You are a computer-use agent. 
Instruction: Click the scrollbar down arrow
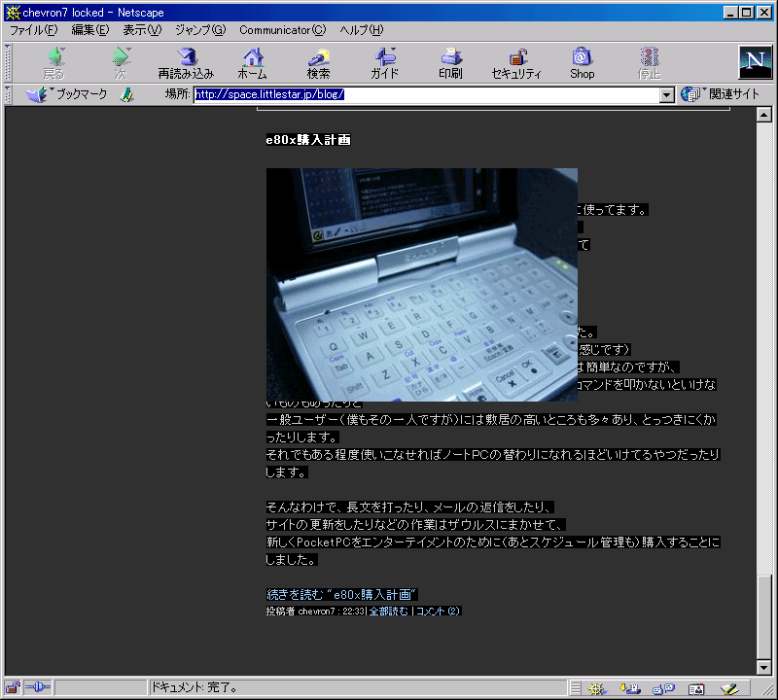[764, 667]
